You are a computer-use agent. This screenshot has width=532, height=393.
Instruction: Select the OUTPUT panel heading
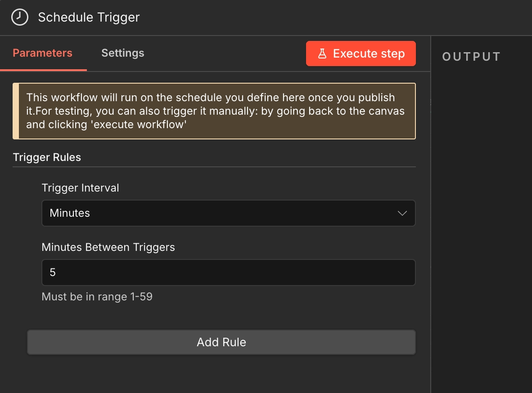[471, 57]
